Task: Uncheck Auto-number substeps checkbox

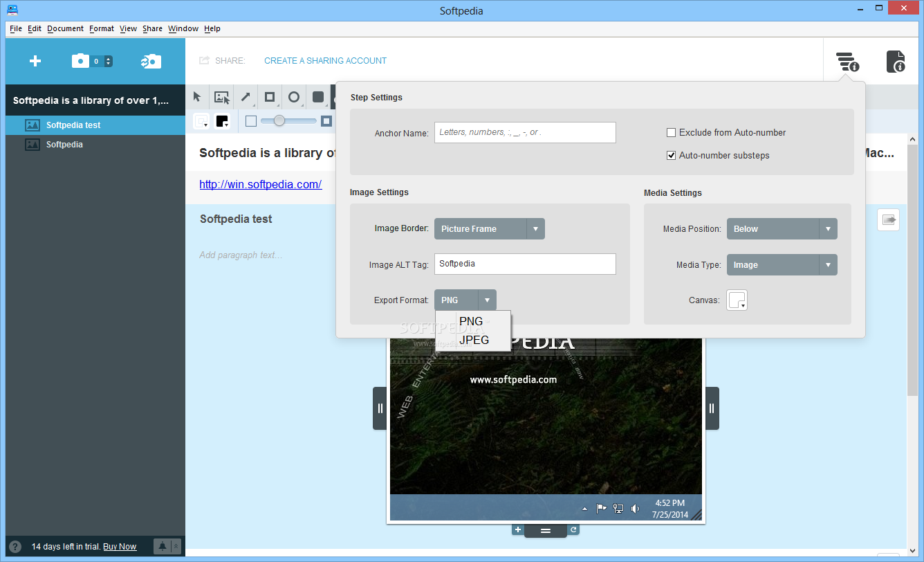Action: 671,156
